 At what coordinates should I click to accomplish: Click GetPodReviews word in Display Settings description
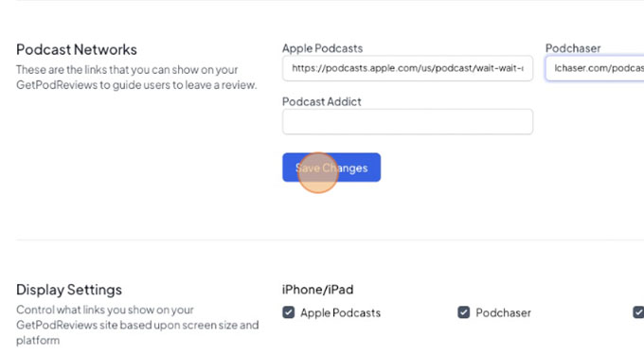tap(57, 325)
